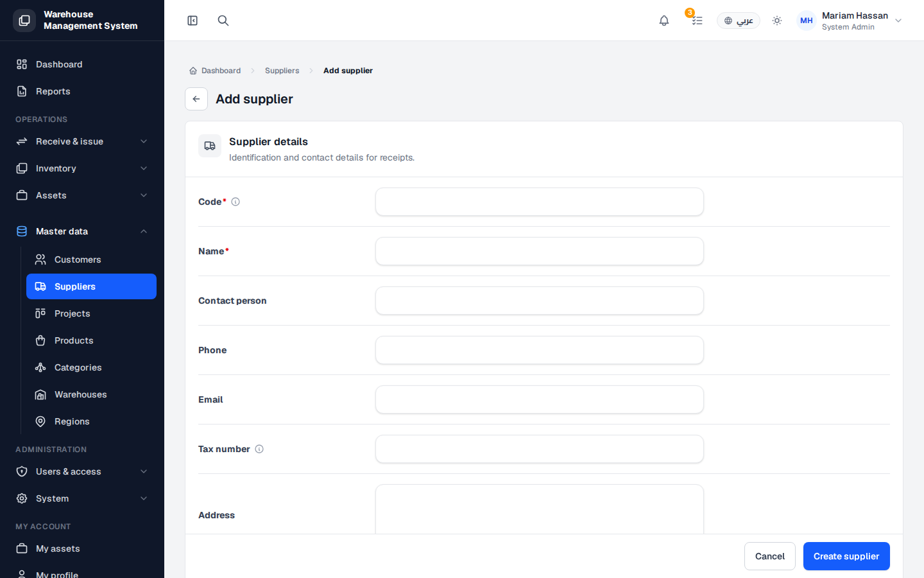Open the search magnifier icon
This screenshot has height=578, width=924.
point(223,21)
